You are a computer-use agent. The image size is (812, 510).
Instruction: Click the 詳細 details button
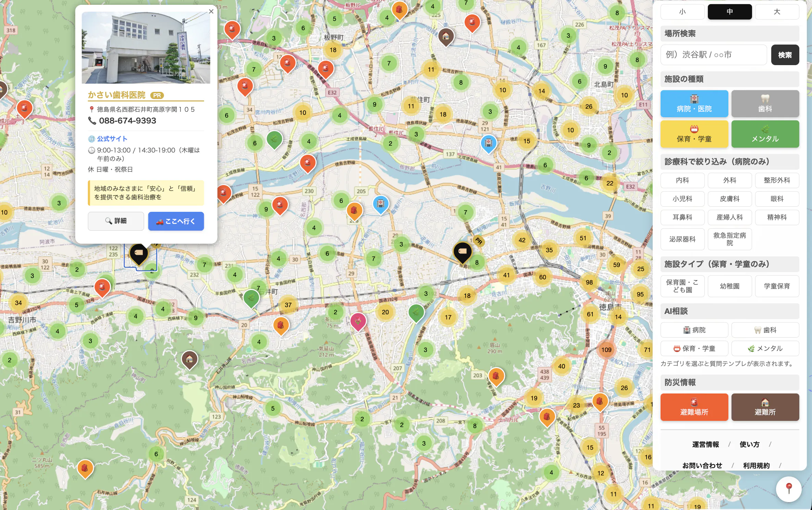pos(116,221)
